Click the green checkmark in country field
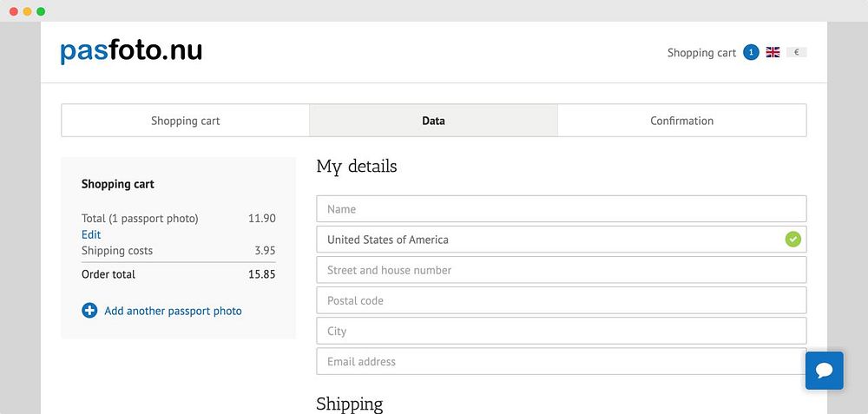The height and width of the screenshot is (414, 868). 792,240
